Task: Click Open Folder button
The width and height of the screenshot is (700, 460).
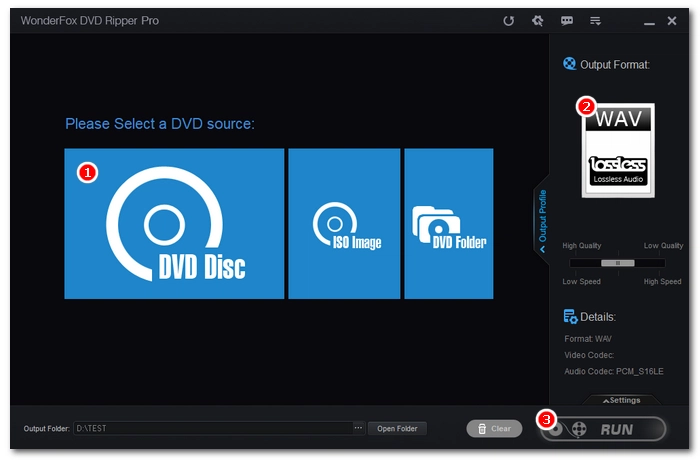Action: (x=397, y=429)
